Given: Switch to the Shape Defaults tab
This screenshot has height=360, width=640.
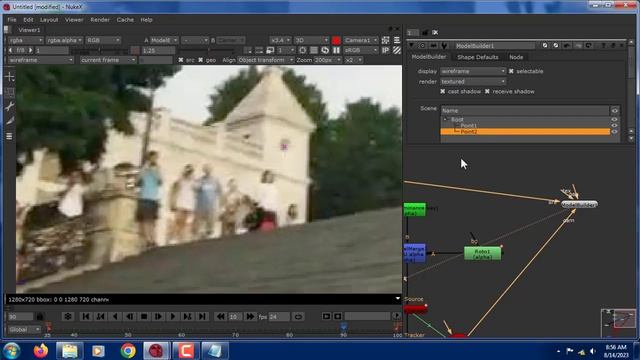Looking at the screenshot, I should 478,57.
